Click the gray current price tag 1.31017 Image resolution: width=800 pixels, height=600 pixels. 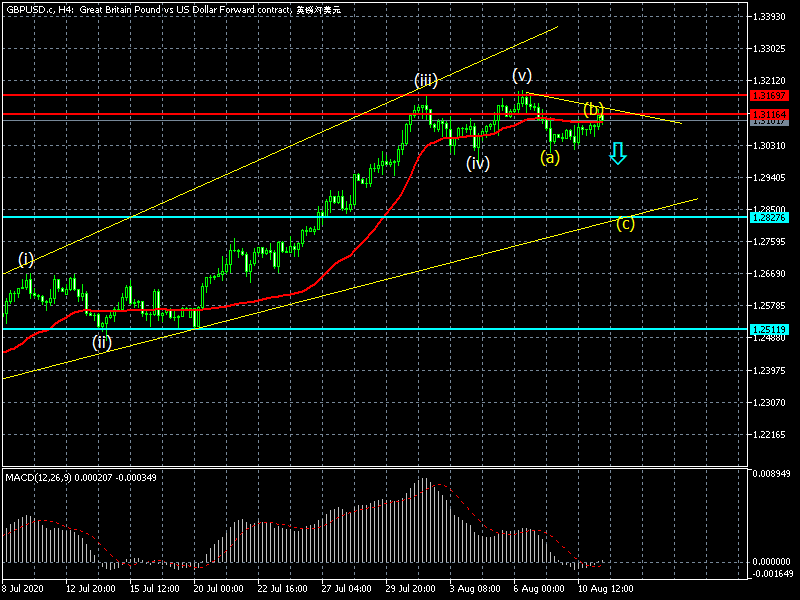pyautogui.click(x=769, y=122)
